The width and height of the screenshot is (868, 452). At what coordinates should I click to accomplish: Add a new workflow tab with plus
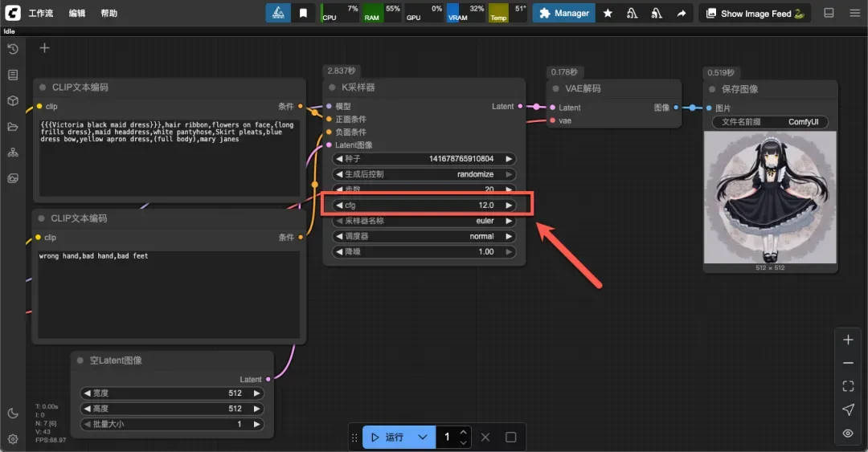44,48
